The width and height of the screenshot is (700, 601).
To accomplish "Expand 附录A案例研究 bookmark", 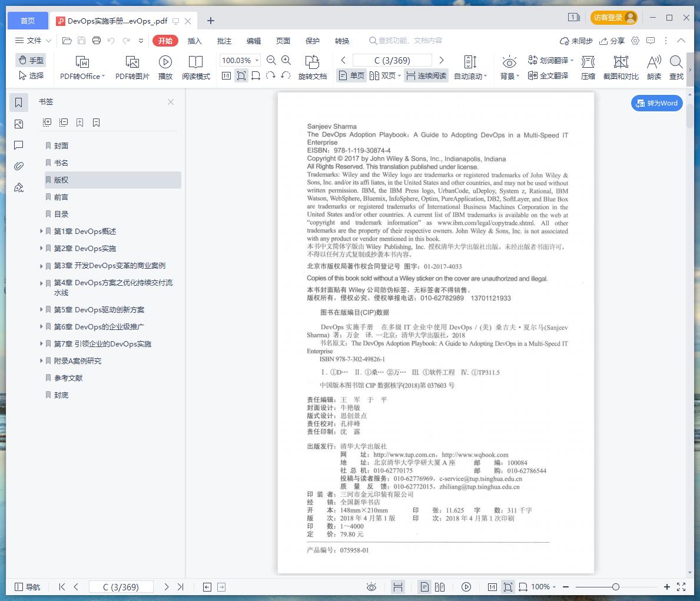I will [x=42, y=361].
